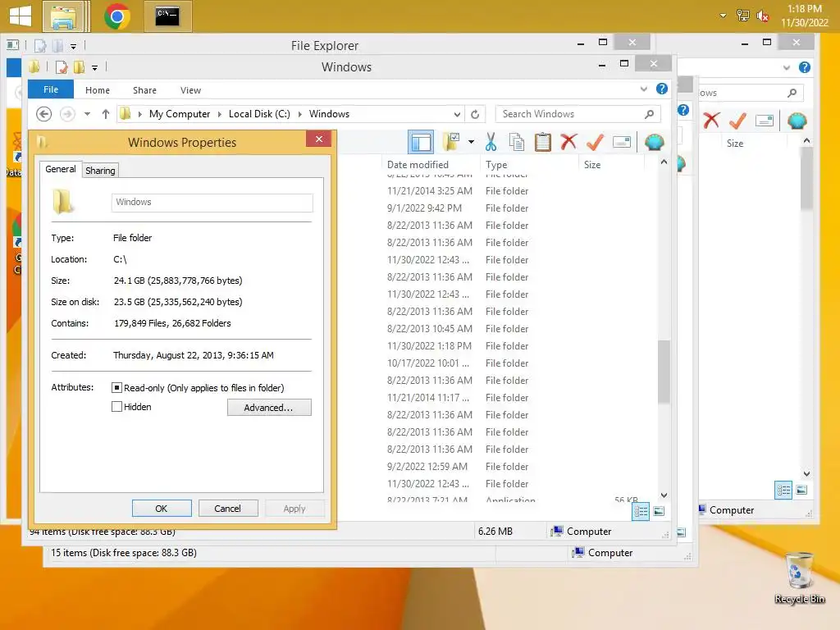
Task: Click the muted volume tray icon
Action: (762, 16)
